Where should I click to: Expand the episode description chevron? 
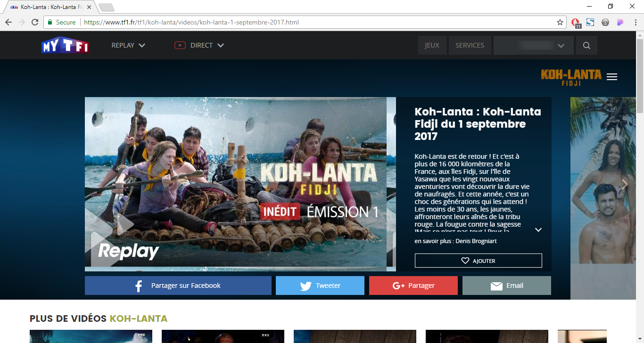pos(538,230)
